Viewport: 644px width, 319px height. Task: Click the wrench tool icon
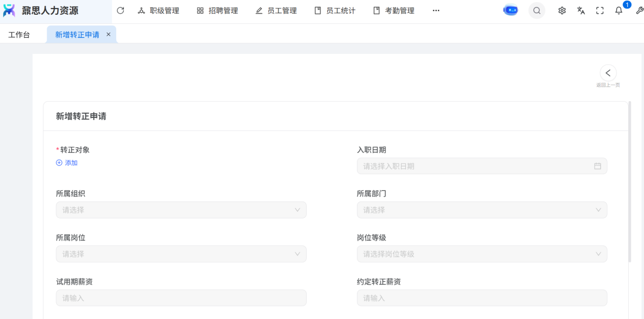(639, 10)
